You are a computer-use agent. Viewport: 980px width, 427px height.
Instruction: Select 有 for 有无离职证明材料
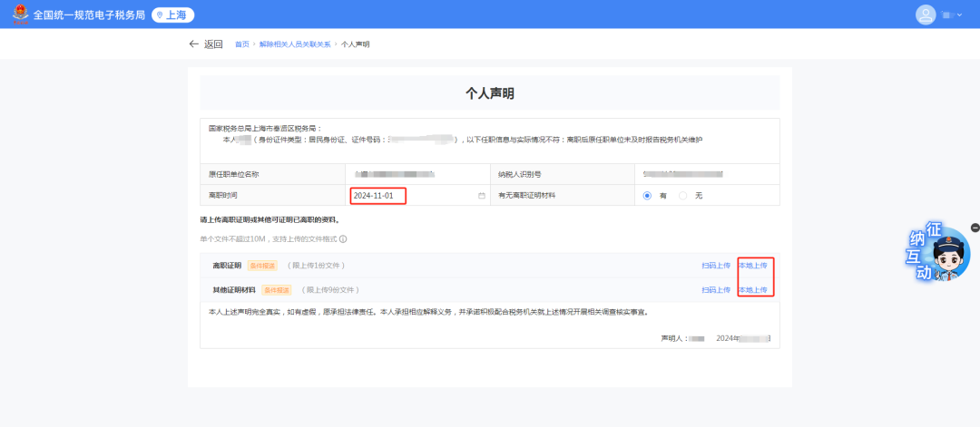648,196
